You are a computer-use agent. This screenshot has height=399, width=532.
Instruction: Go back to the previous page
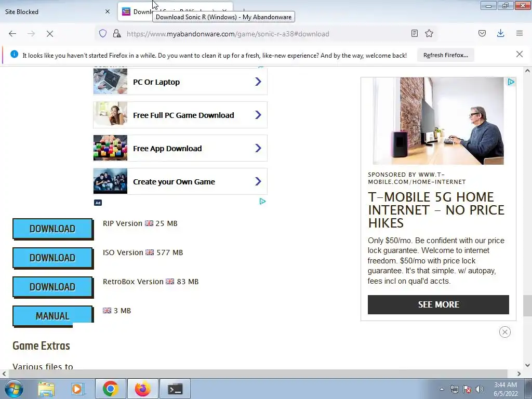pyautogui.click(x=12, y=34)
